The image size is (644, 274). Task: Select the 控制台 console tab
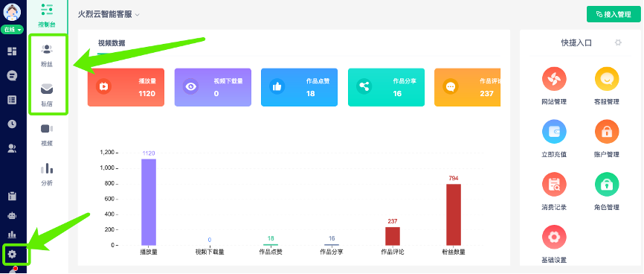click(47, 15)
